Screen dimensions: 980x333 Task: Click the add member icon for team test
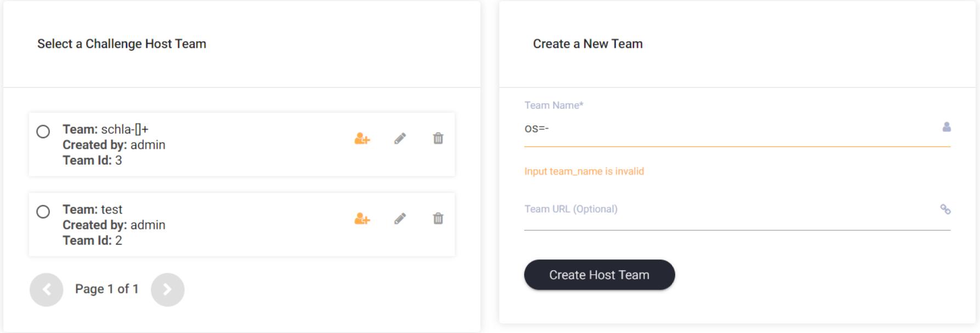tap(362, 219)
